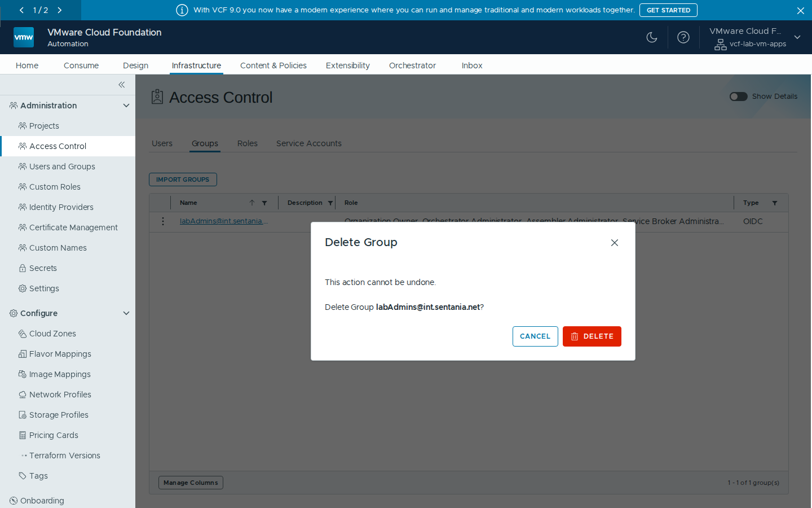Open the Design tab
Screen dimensions: 812x508
[136, 65]
